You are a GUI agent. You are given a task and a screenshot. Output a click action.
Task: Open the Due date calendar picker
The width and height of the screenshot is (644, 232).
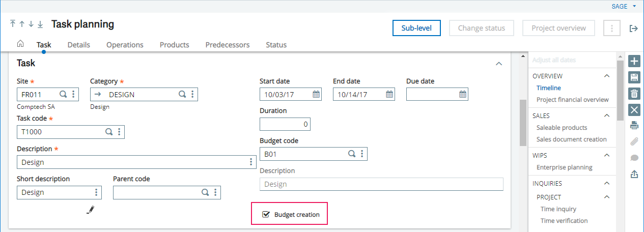click(462, 94)
